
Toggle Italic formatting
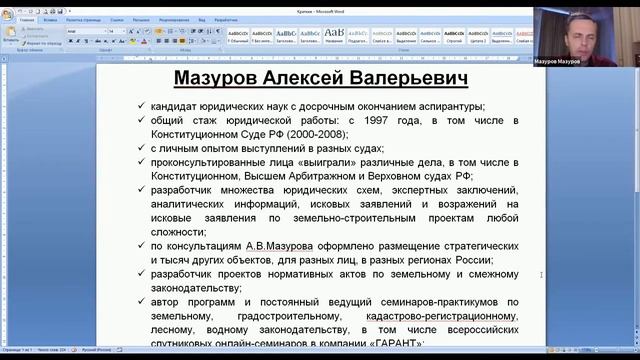[78, 41]
